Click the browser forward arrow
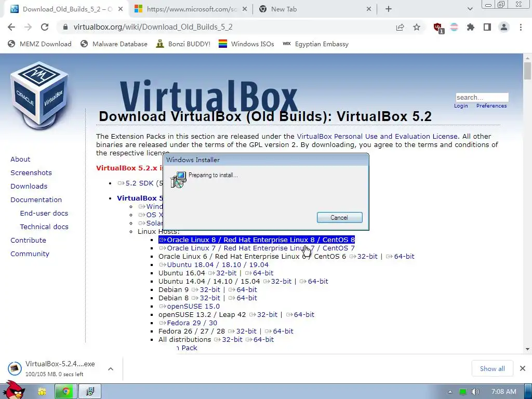 pos(28,27)
